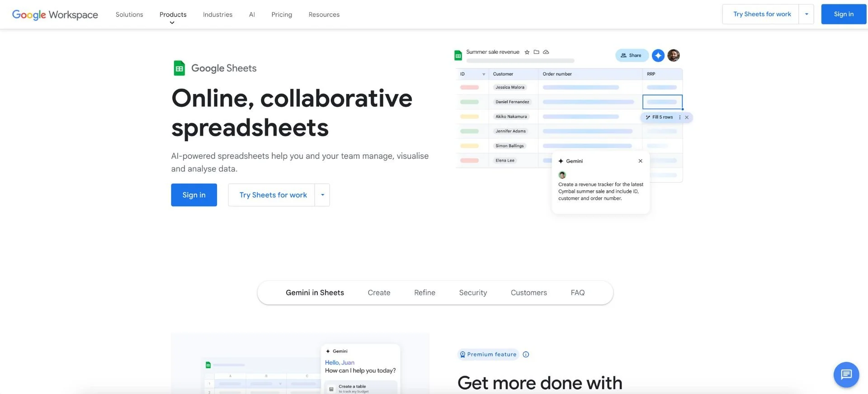Click the Order number column header
868x394 pixels.
pyautogui.click(x=590, y=74)
